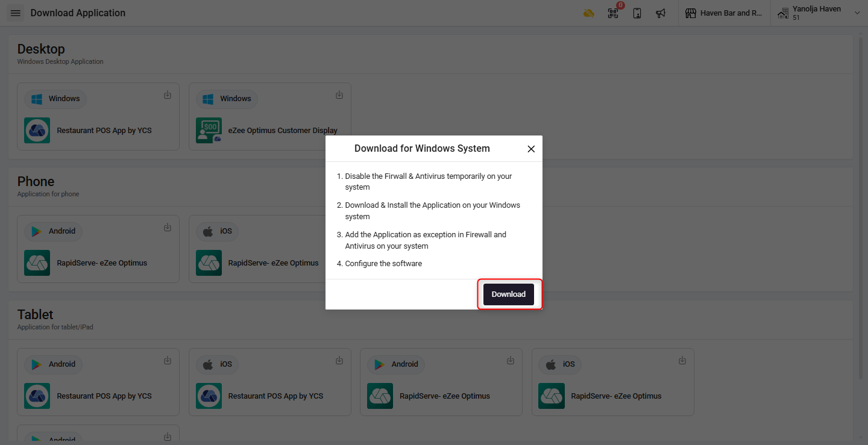Click Phone Android RapidServe app logo
This screenshot has width=868, height=445.
point(37,263)
